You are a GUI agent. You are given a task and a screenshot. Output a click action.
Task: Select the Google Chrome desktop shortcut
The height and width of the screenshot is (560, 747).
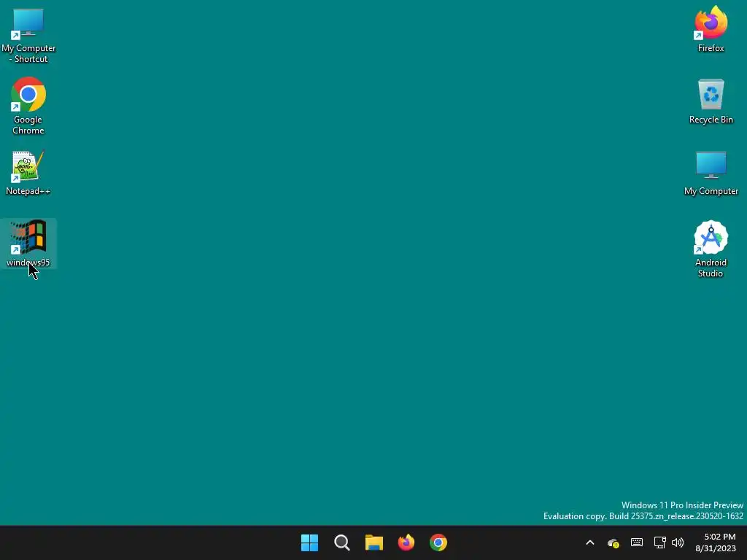point(28,106)
